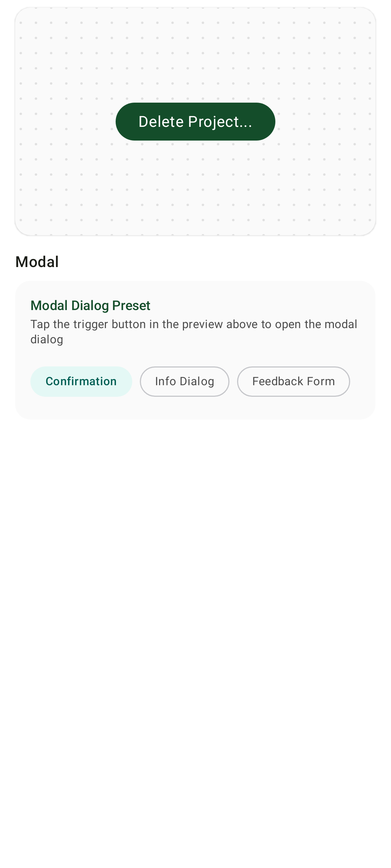
Task: Tap the Delete Project... trigger button
Action: pos(195,121)
